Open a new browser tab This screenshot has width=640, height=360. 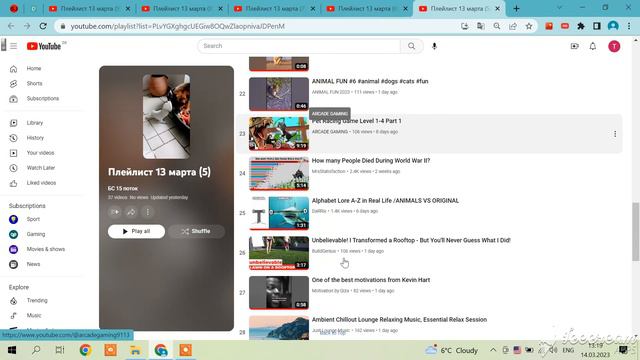tap(516, 9)
